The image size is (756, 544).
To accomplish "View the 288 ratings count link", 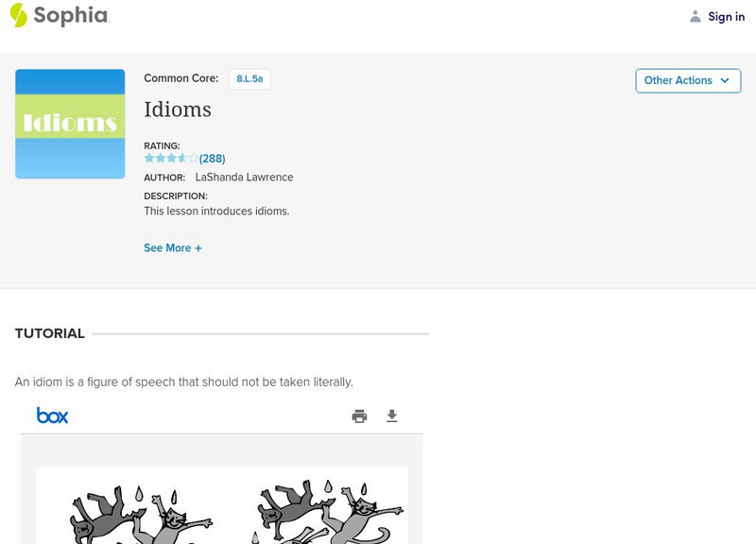I will click(213, 159).
